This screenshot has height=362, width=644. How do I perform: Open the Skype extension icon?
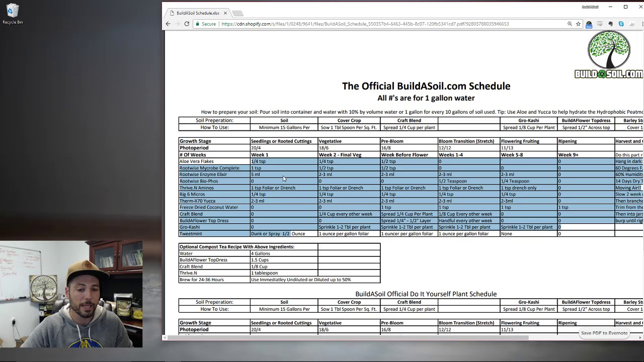(621, 24)
